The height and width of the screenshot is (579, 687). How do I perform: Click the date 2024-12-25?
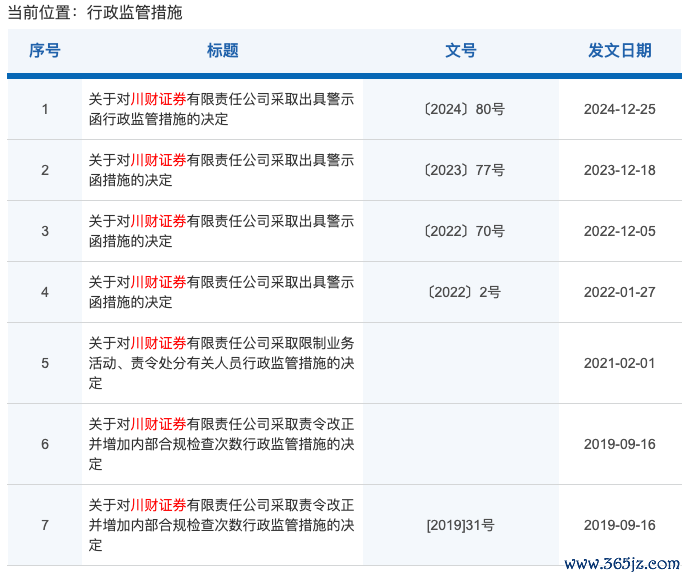620,109
